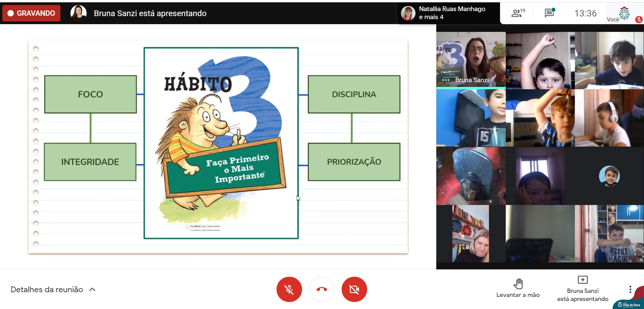Click the raise hand icon
644x309 pixels.
(518, 284)
